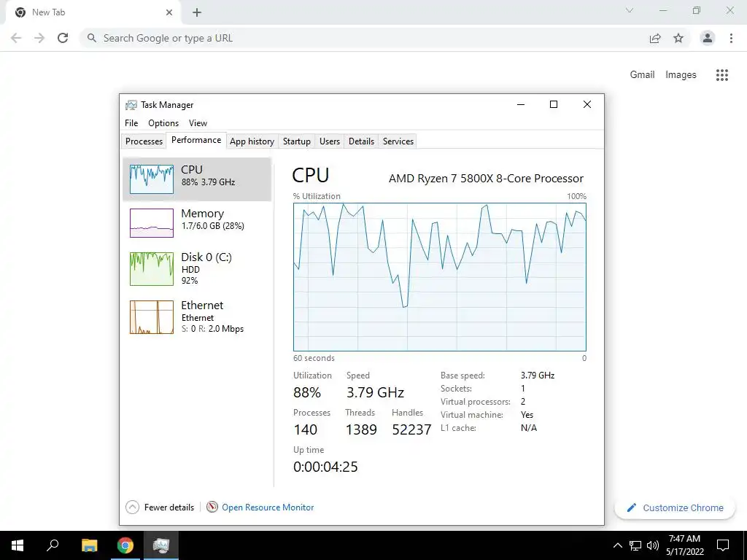Open network status tray icon
747x560 pixels.
coord(635,545)
